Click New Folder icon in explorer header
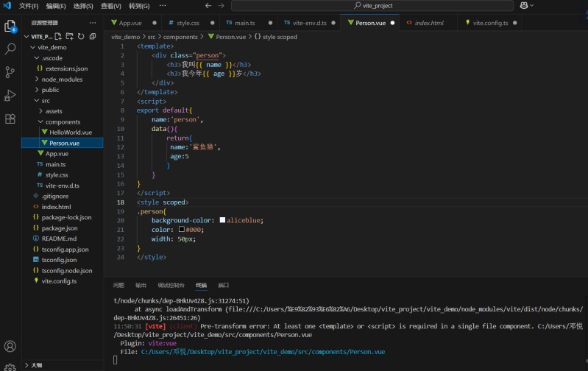 [69, 36]
